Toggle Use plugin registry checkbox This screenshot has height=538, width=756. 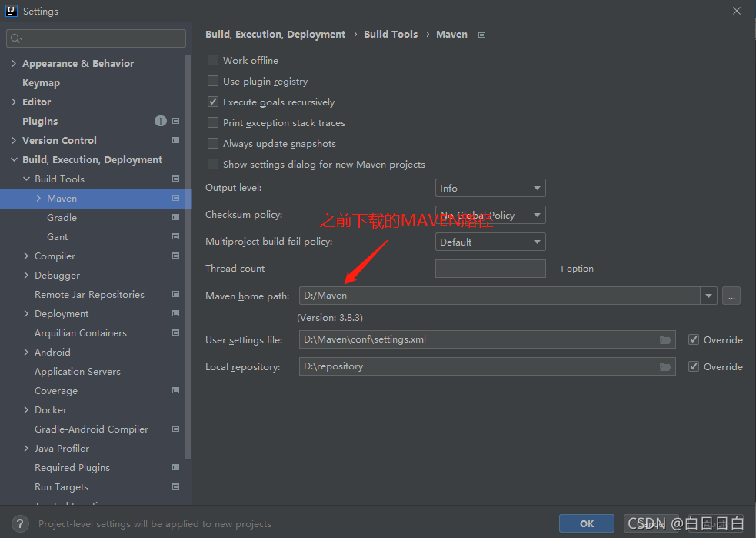212,81
